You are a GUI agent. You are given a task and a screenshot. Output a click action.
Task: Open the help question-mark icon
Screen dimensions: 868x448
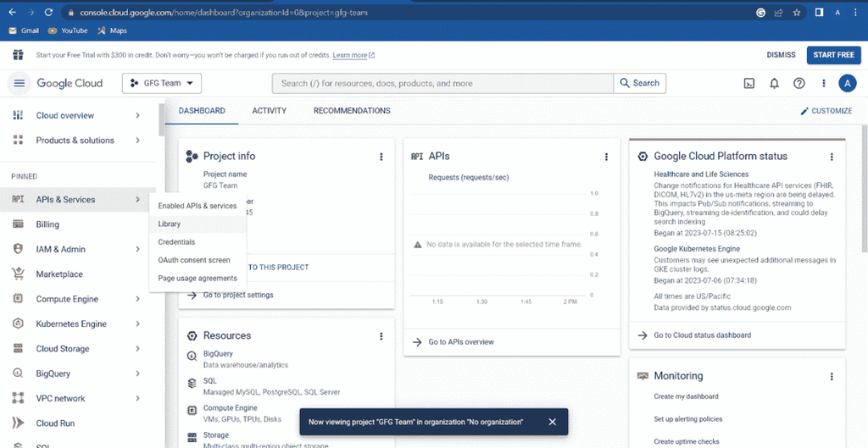coord(798,84)
